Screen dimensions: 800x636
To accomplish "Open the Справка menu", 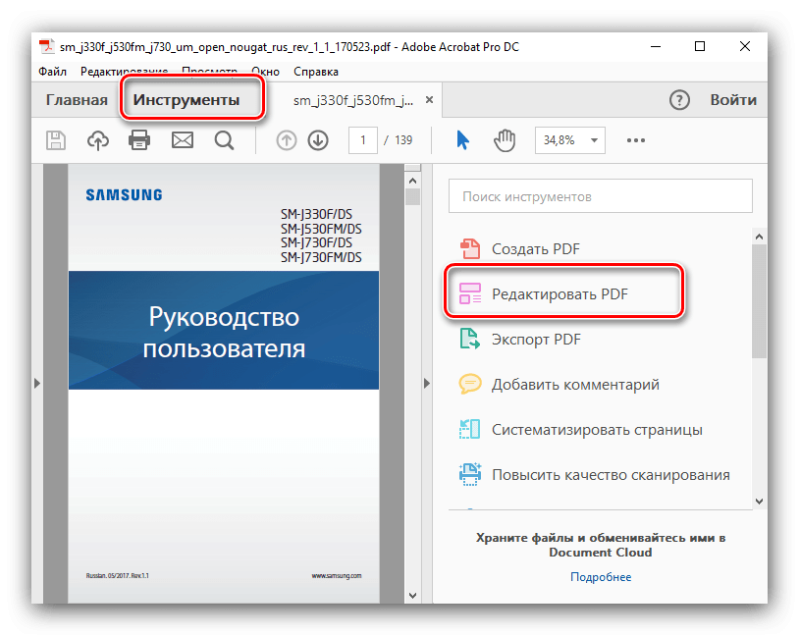I will pyautogui.click(x=316, y=71).
